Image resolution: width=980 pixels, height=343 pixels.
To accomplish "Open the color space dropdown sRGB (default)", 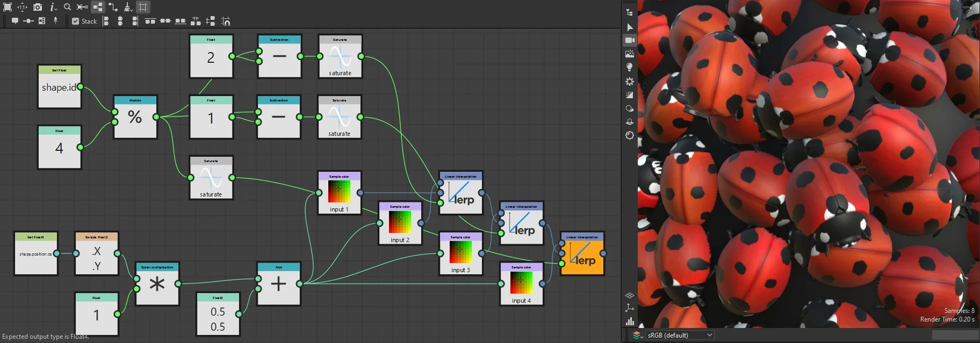I will tap(680, 335).
